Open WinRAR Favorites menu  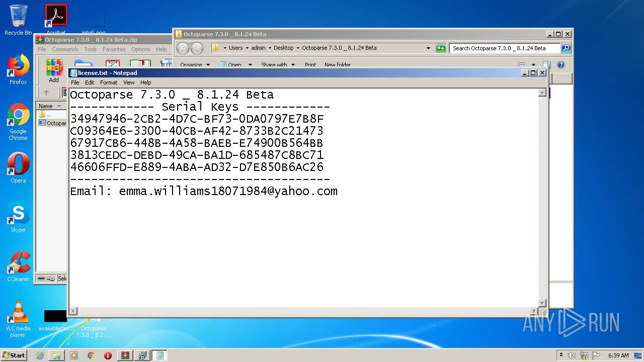[114, 49]
